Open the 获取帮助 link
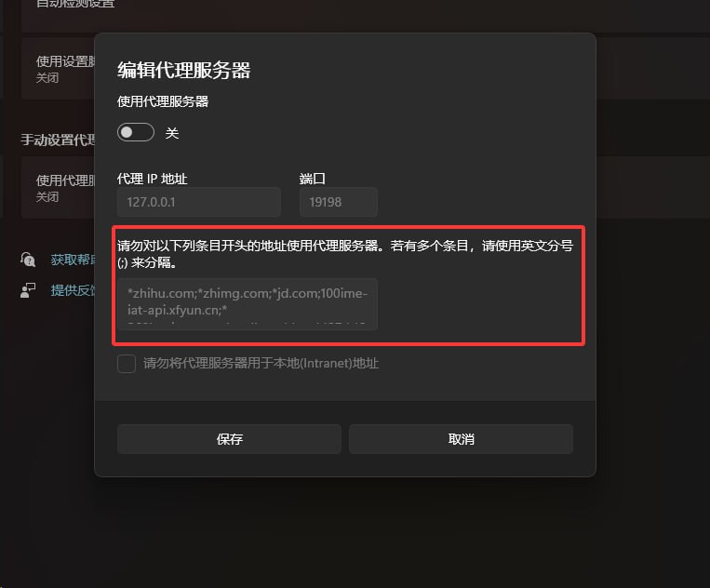This screenshot has width=710, height=588. 73,260
